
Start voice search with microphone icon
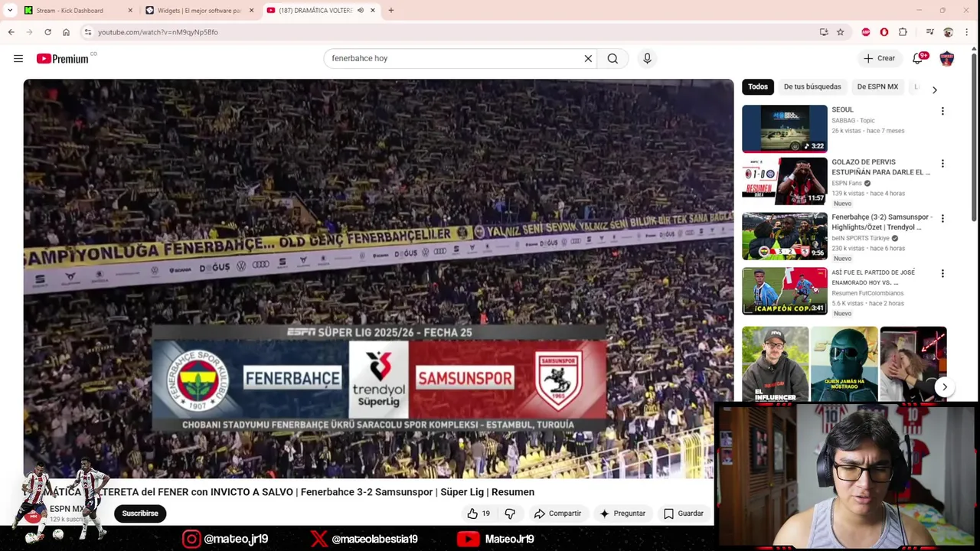pyautogui.click(x=647, y=58)
